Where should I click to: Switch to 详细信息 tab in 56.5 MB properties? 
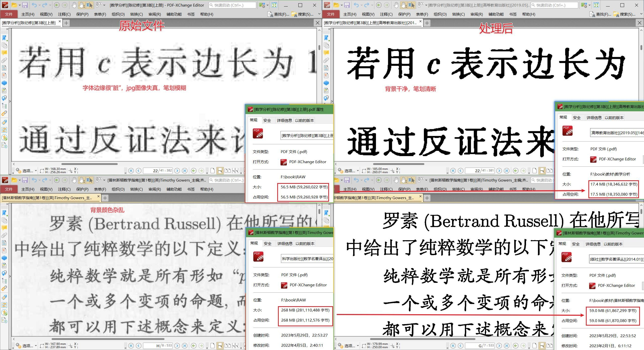click(x=284, y=120)
